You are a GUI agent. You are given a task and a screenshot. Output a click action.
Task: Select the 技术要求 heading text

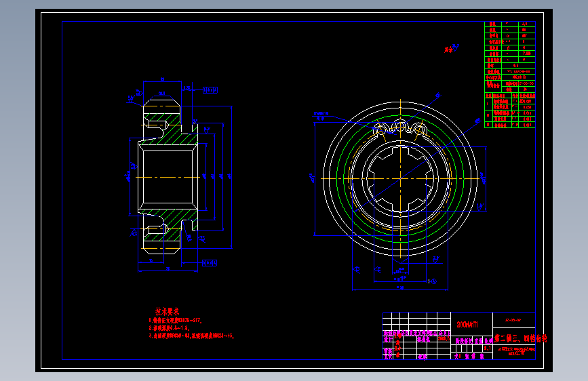(x=168, y=311)
